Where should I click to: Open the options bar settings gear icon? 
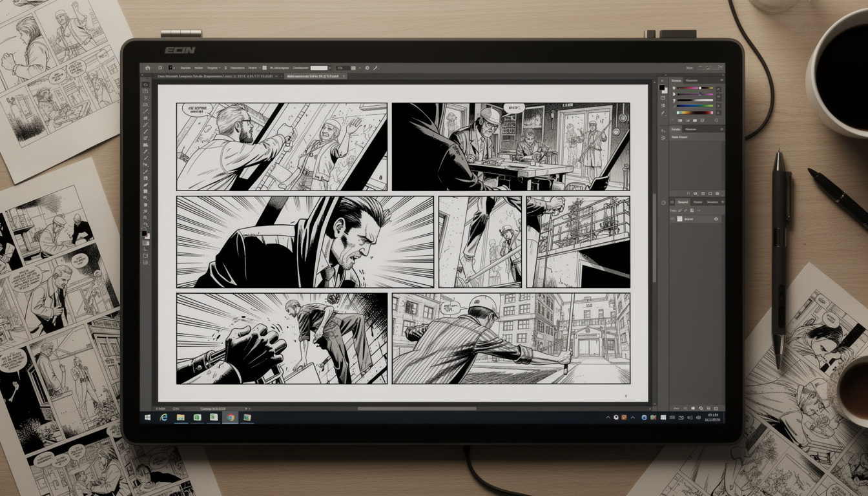(367, 68)
